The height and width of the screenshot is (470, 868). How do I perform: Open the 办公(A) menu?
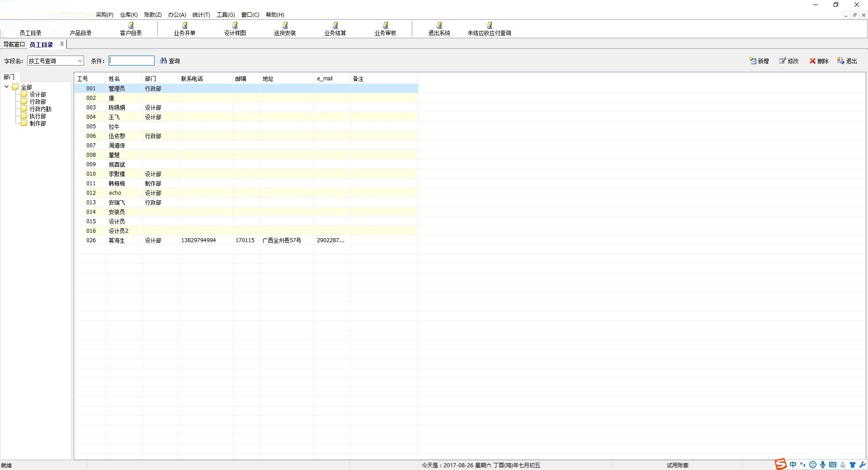coord(177,15)
